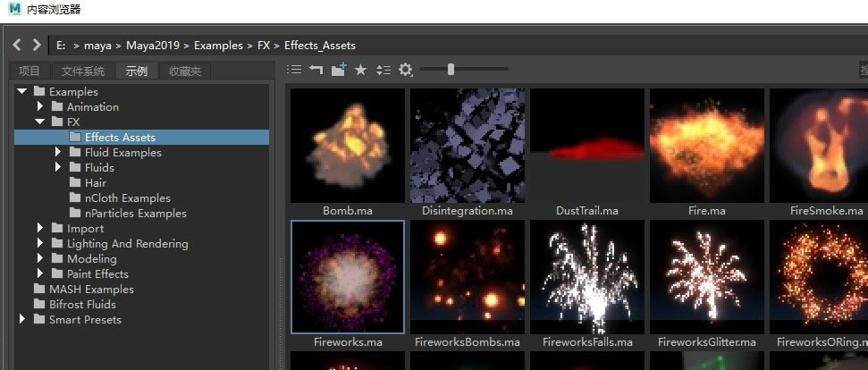Click the forward navigation arrow
The height and width of the screenshot is (370, 868).
coord(37,45)
